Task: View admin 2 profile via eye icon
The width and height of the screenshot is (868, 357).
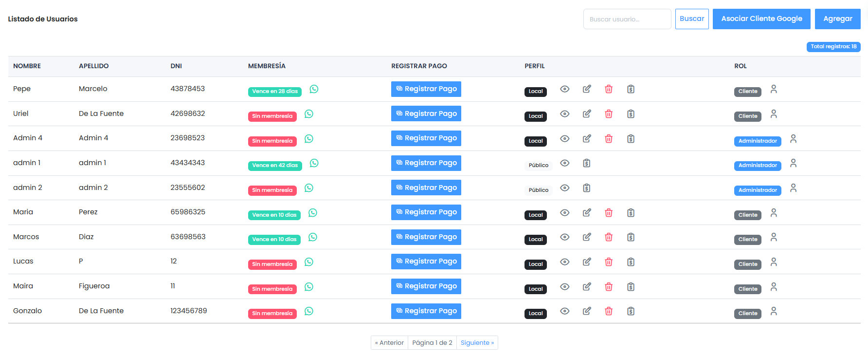Action: [x=564, y=188]
